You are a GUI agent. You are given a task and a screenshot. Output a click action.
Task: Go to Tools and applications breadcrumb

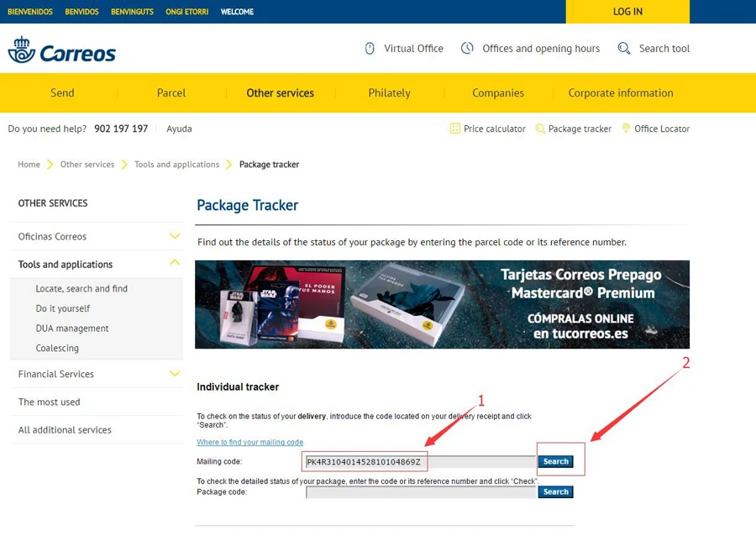click(177, 165)
